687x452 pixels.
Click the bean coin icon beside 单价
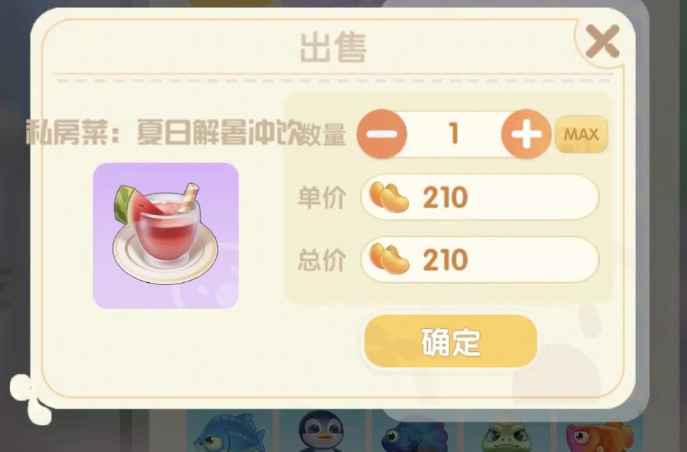(389, 197)
